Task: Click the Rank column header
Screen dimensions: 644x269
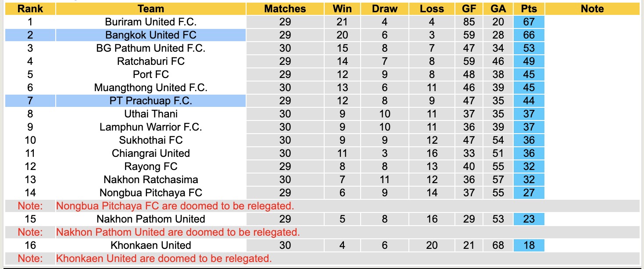Action: (30, 9)
